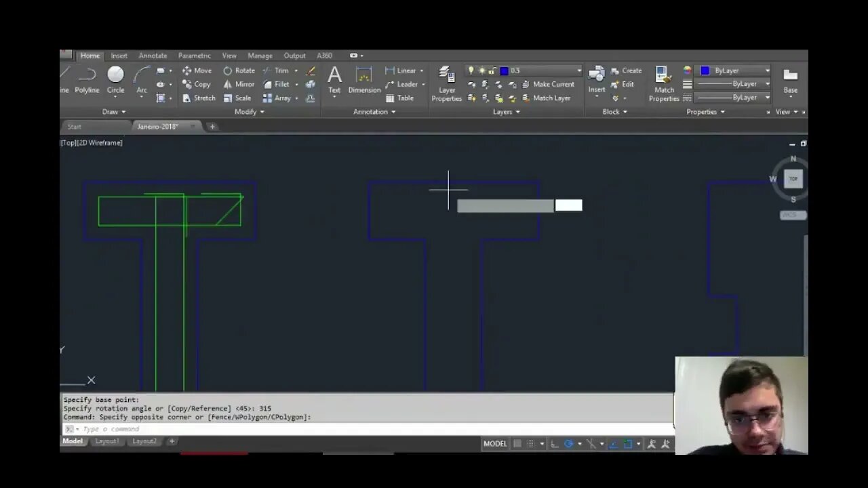Choose the Leader annotation tool

[401, 84]
